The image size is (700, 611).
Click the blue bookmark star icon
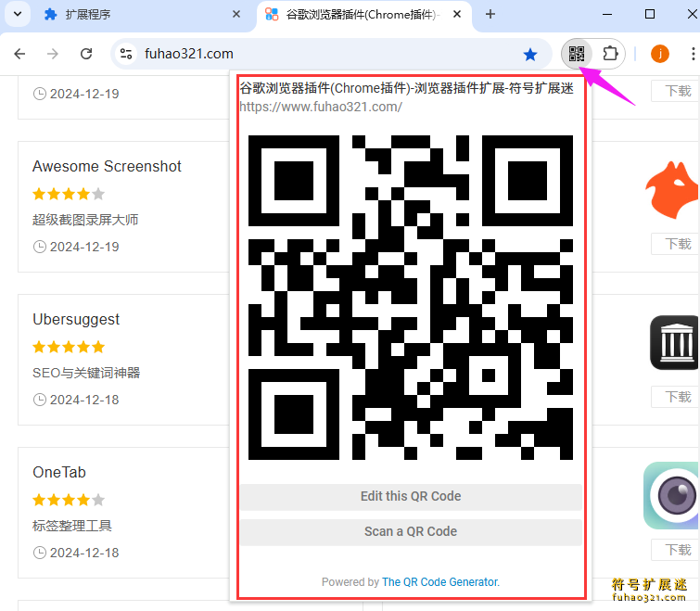click(x=530, y=55)
